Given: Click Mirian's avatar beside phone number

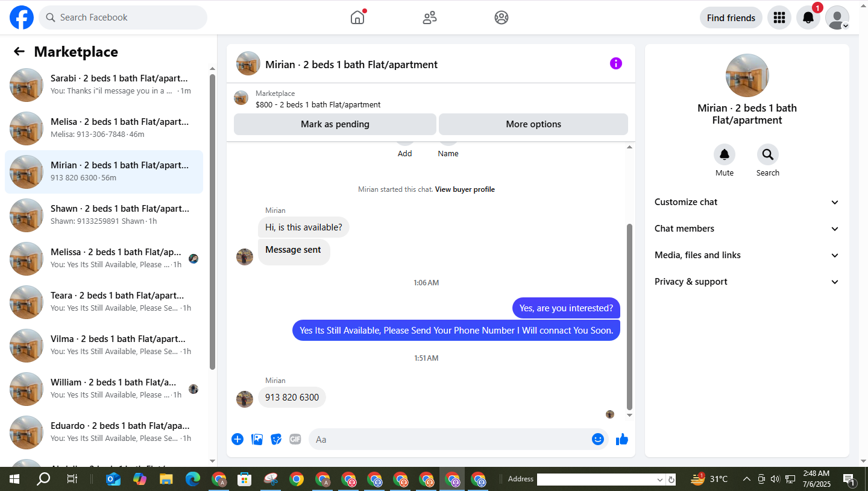Looking at the screenshot, I should tap(245, 399).
